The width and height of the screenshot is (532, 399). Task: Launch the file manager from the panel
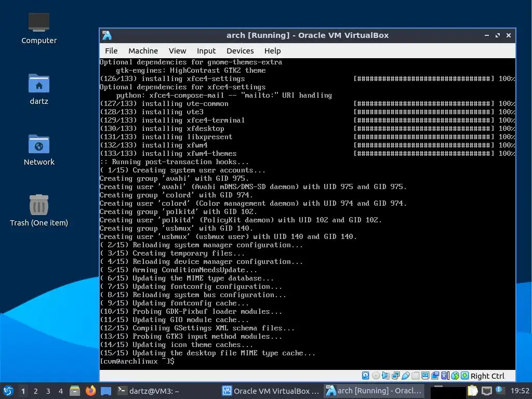[75, 391]
